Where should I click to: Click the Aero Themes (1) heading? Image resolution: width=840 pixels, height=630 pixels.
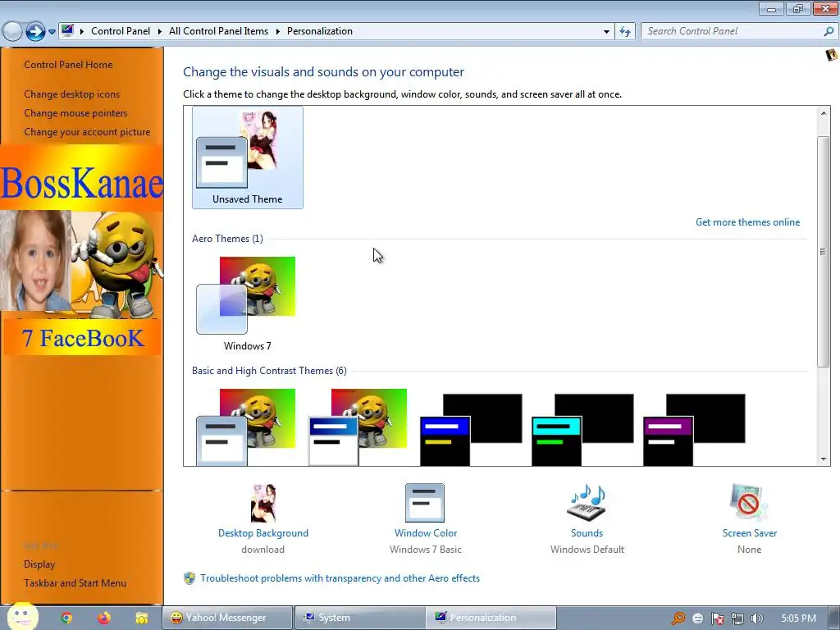pos(227,239)
